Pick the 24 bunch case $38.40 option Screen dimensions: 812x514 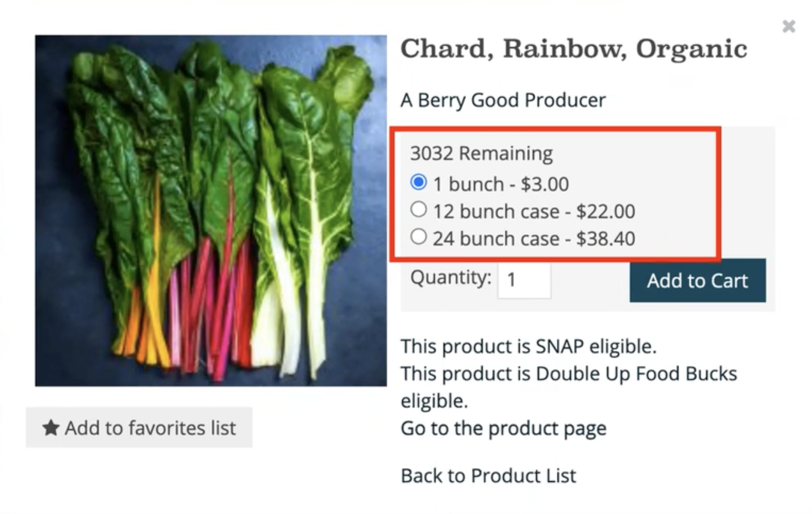pyautogui.click(x=418, y=237)
